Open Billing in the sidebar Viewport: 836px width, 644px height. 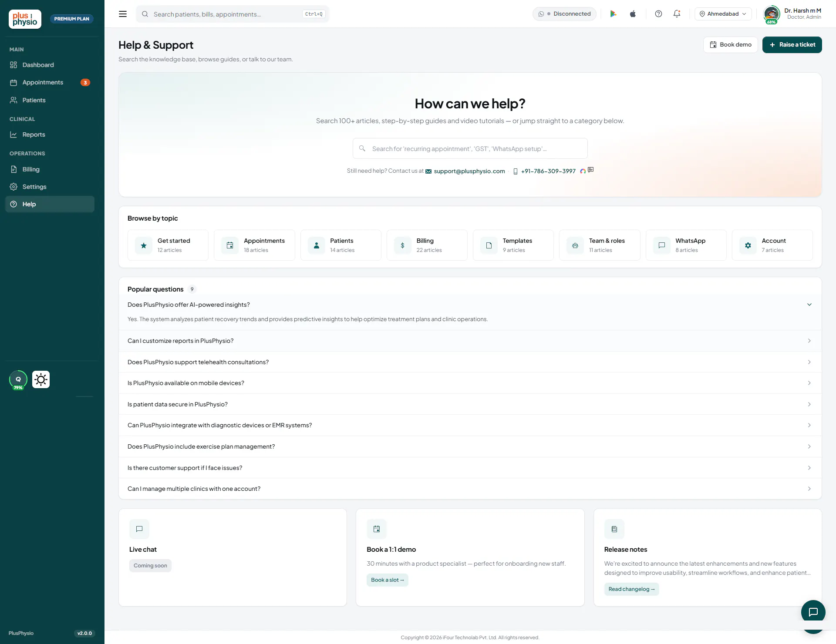50,169
